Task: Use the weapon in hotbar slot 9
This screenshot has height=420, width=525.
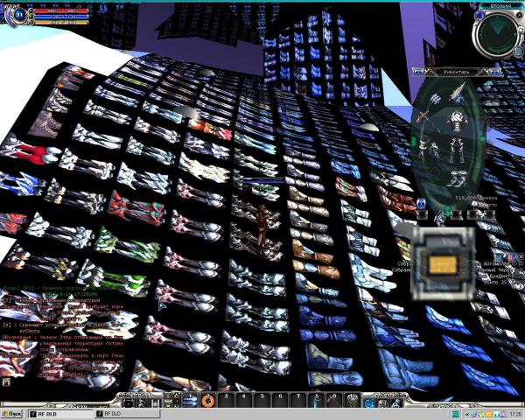Action: pos(334,400)
